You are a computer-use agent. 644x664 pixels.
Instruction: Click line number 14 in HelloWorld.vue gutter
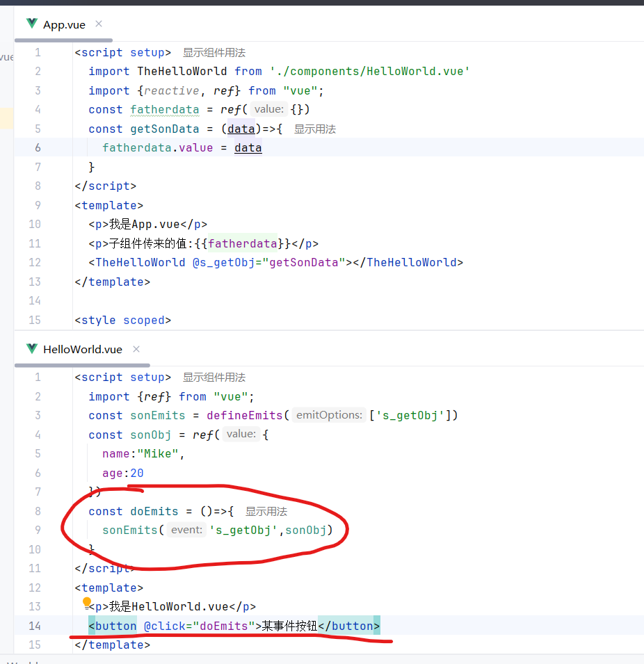(35, 626)
